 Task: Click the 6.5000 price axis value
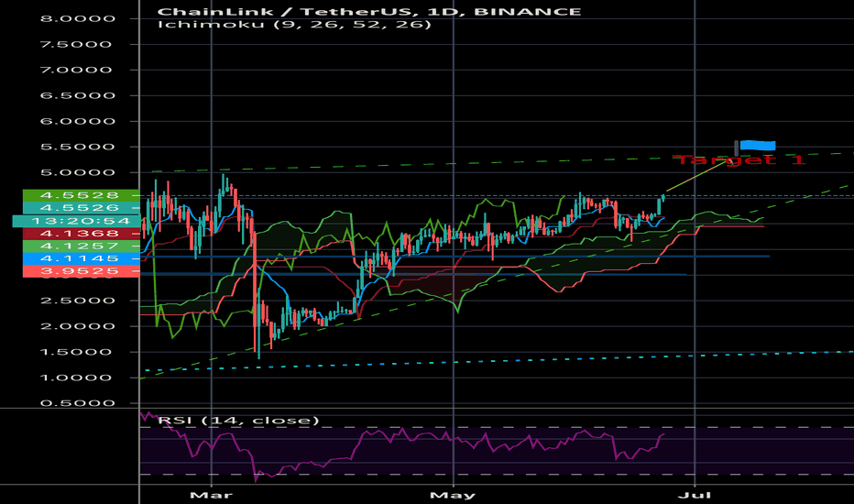(x=78, y=95)
